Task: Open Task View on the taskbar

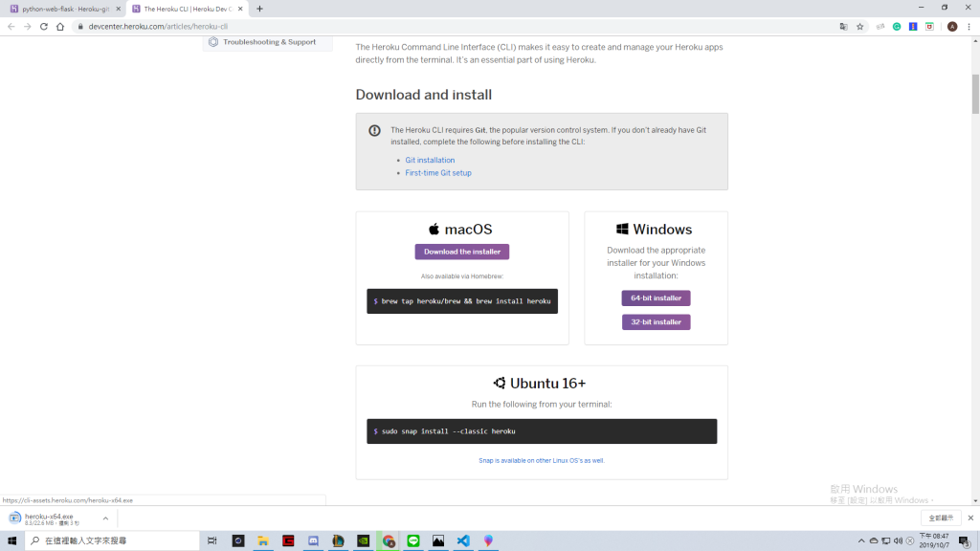Action: coord(212,540)
